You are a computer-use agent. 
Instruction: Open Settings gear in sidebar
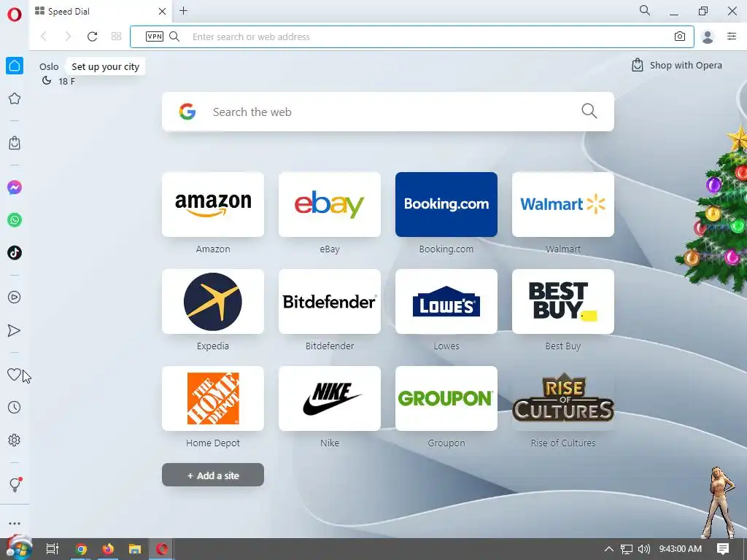pos(15,440)
